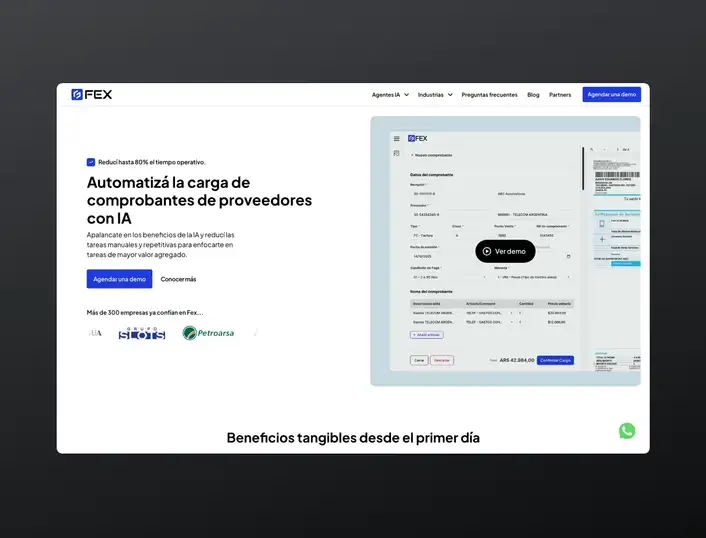Click "Más de 300 empresas ya confían en Fex..." text
Viewport: 706px width, 538px height.
[145, 312]
